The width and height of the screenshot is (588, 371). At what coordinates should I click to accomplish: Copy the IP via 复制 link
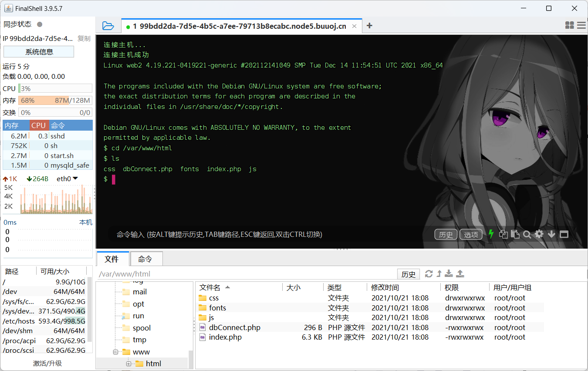(84, 38)
